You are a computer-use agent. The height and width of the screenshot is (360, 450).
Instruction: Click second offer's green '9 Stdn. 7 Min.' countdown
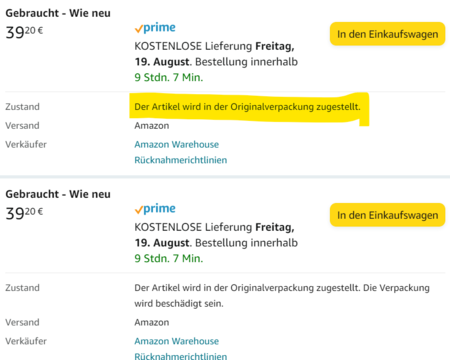[169, 258]
